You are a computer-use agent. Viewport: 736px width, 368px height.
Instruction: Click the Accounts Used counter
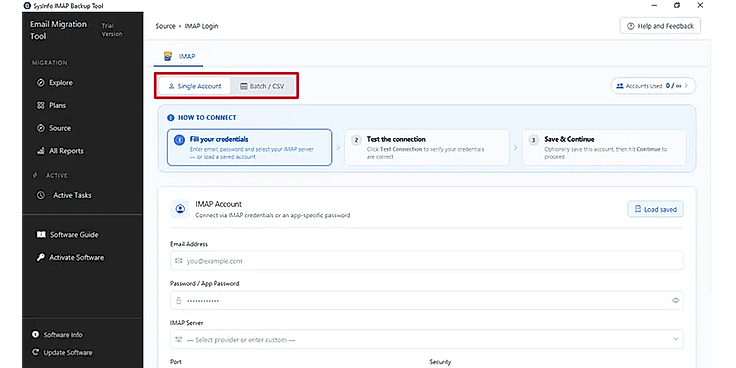[653, 86]
